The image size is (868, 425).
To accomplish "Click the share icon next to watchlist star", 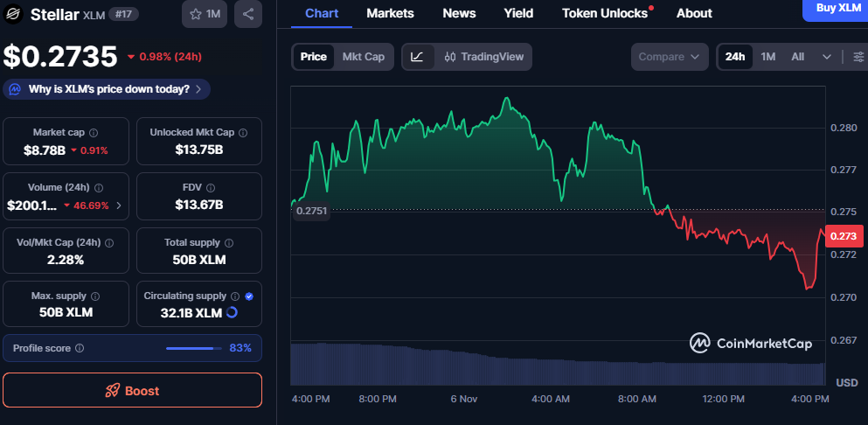I will (x=248, y=14).
